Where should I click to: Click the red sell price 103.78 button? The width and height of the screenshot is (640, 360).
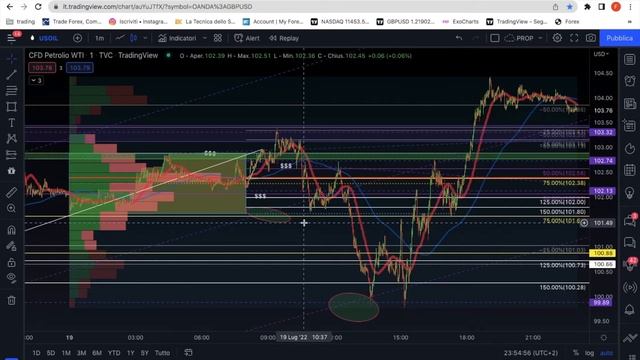tap(42, 68)
